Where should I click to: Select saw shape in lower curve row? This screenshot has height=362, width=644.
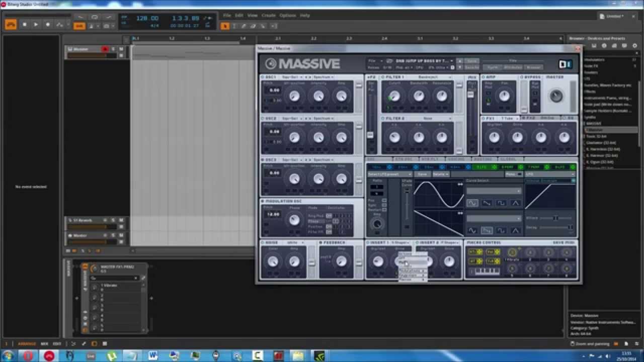pos(487,230)
